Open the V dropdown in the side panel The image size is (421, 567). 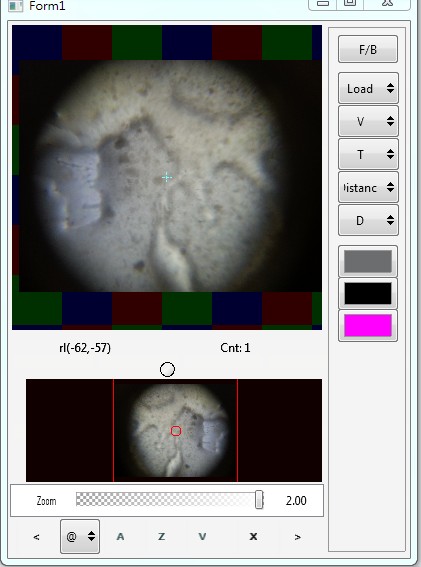pos(368,121)
